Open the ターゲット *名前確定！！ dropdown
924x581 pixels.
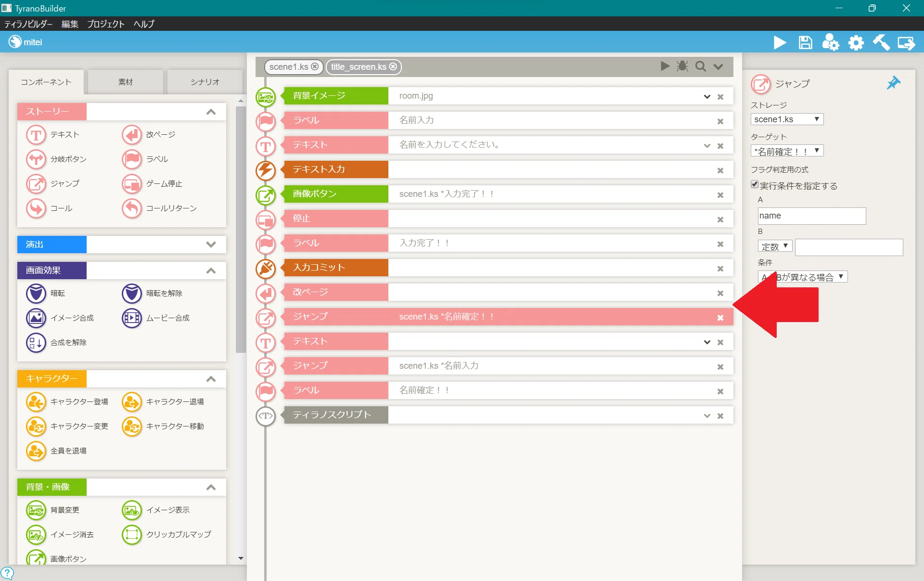(787, 151)
